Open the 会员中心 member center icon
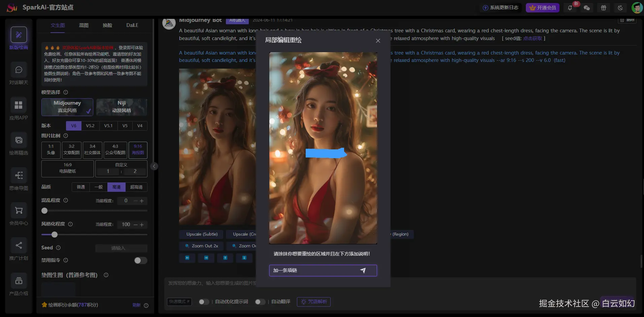644x317 pixels. [18, 210]
